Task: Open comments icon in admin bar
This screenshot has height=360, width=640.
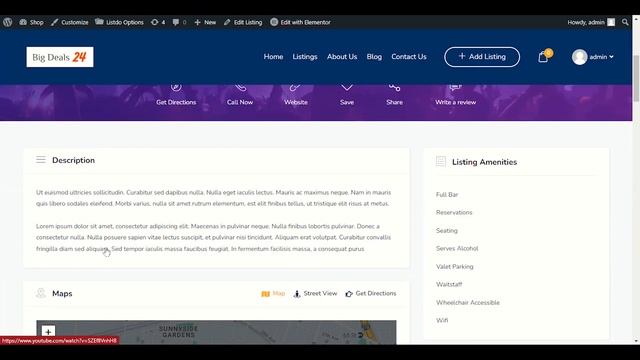Action: tap(179, 22)
